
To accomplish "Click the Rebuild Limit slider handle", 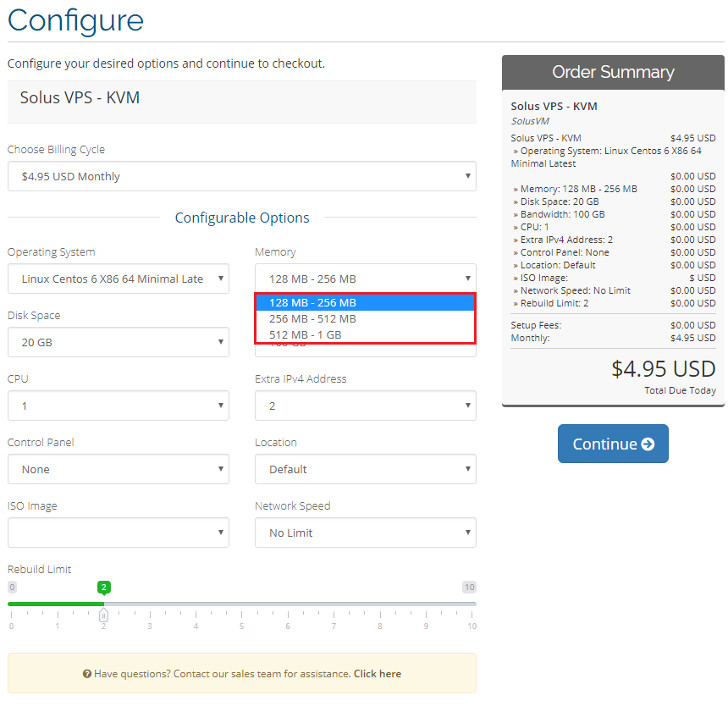I will click(103, 615).
